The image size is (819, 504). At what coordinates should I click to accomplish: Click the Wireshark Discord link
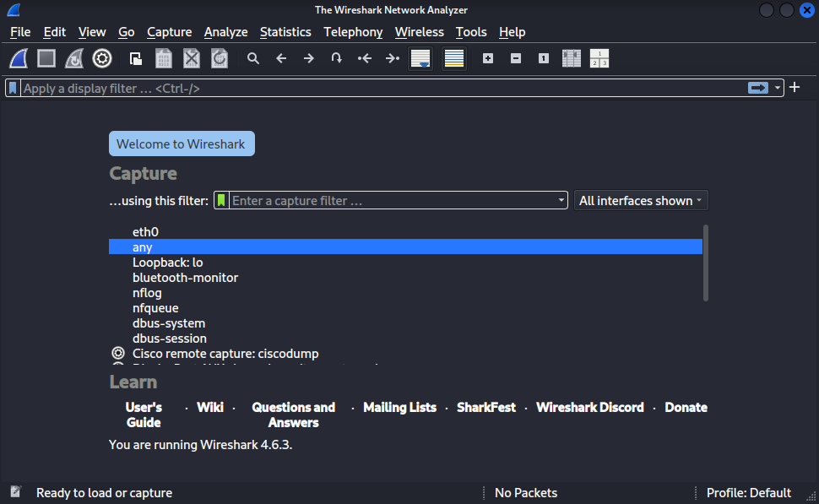(589, 407)
